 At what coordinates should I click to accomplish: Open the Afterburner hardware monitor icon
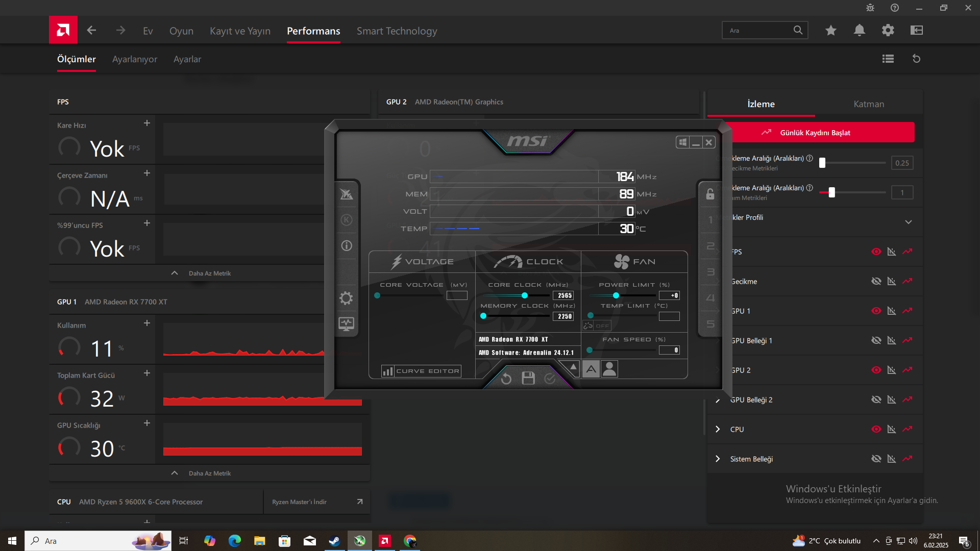(346, 323)
